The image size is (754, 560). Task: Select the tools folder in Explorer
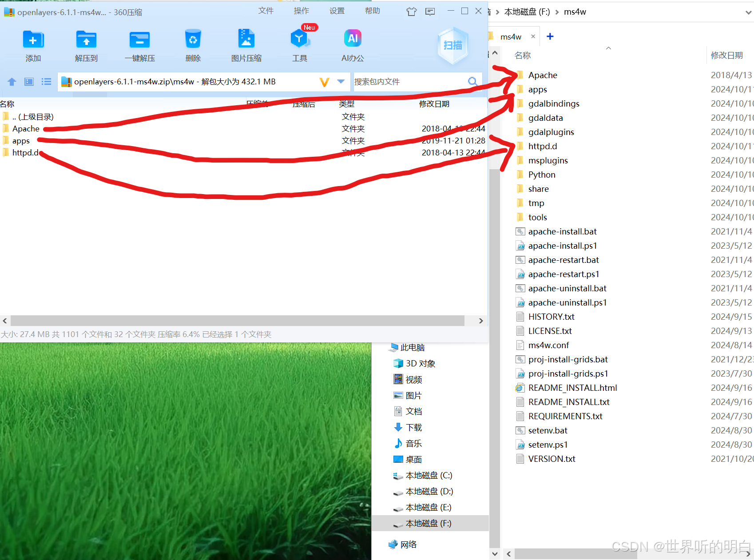(x=537, y=217)
